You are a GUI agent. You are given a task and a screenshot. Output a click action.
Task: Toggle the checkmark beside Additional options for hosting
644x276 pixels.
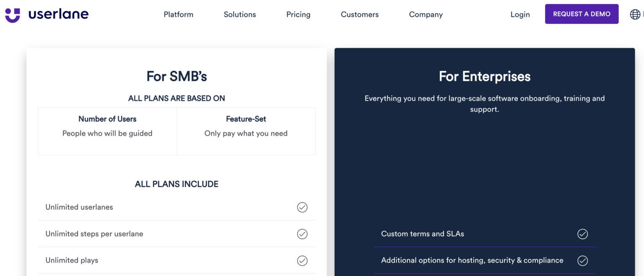pyautogui.click(x=582, y=261)
